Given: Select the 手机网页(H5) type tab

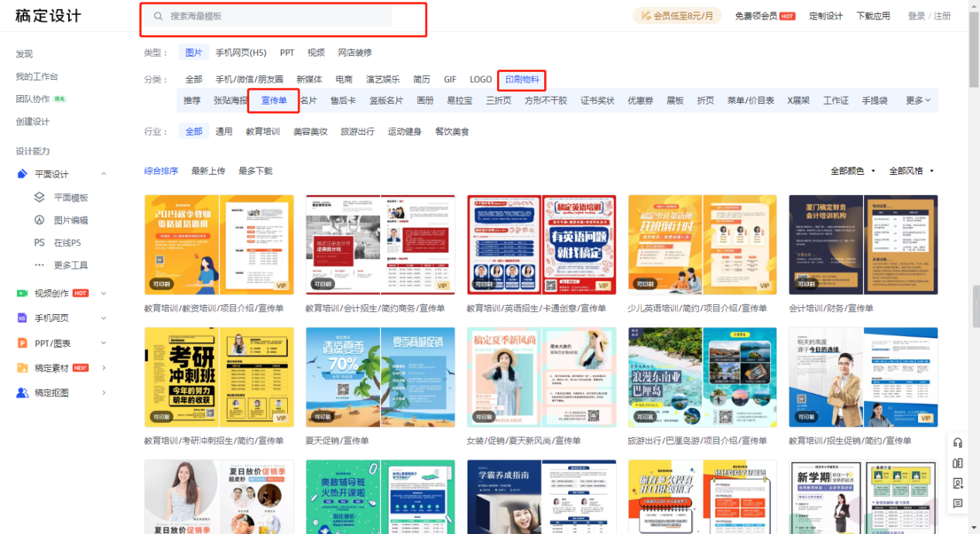Looking at the screenshot, I should coord(241,53).
